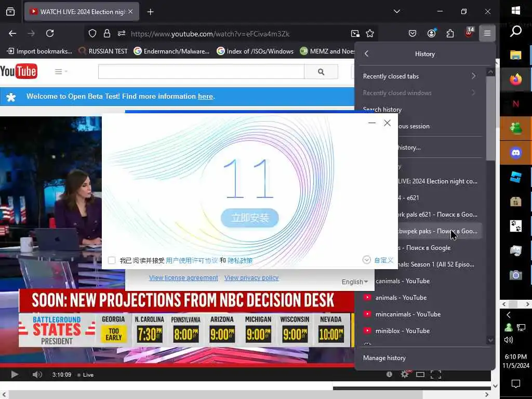Click the uBlock Origin badge icon
The width and height of the screenshot is (532, 399).
coord(469,33)
